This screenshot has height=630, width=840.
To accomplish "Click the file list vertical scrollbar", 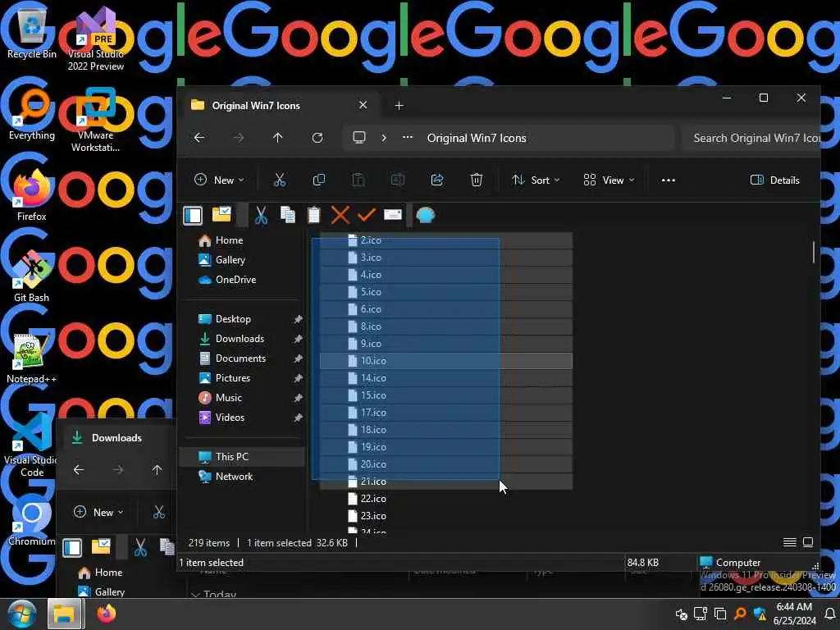I will [814, 253].
